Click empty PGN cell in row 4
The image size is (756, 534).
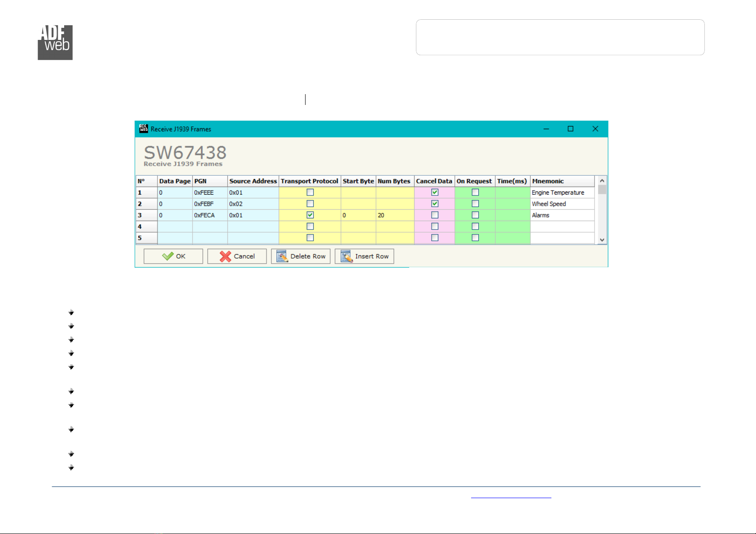coord(210,226)
